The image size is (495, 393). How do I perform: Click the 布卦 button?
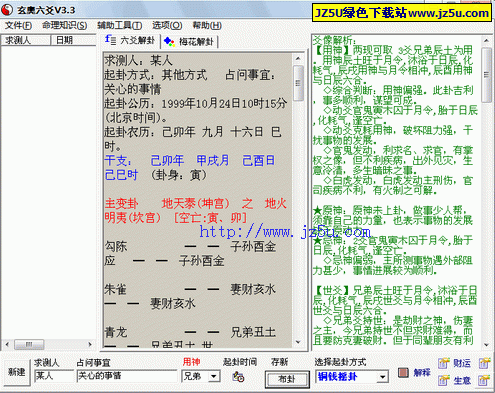(287, 379)
